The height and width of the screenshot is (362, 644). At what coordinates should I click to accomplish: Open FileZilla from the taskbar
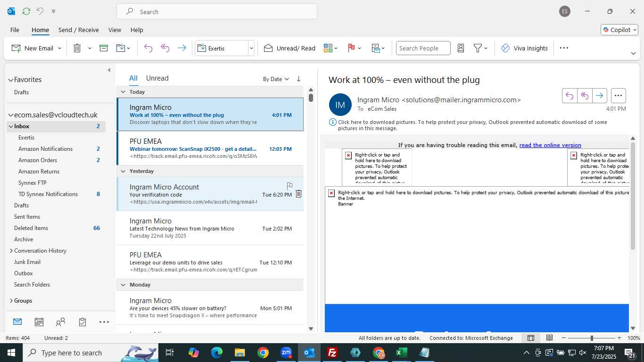pyautogui.click(x=332, y=353)
